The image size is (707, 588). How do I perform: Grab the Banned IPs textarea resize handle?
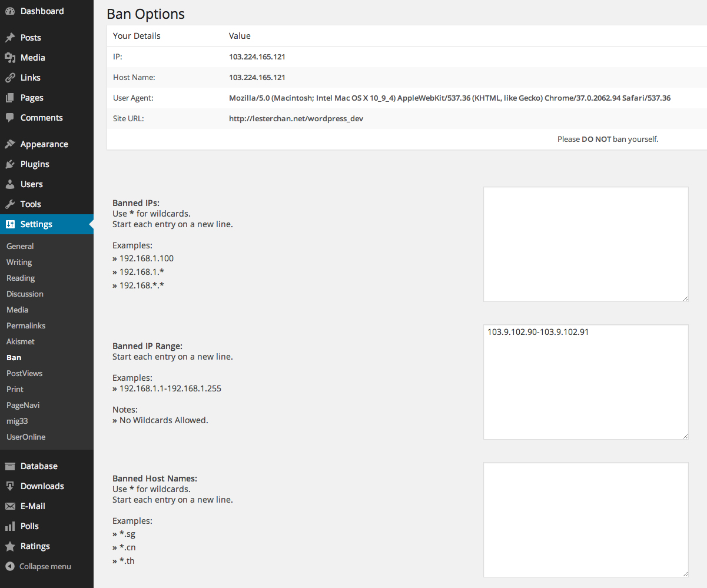685,298
